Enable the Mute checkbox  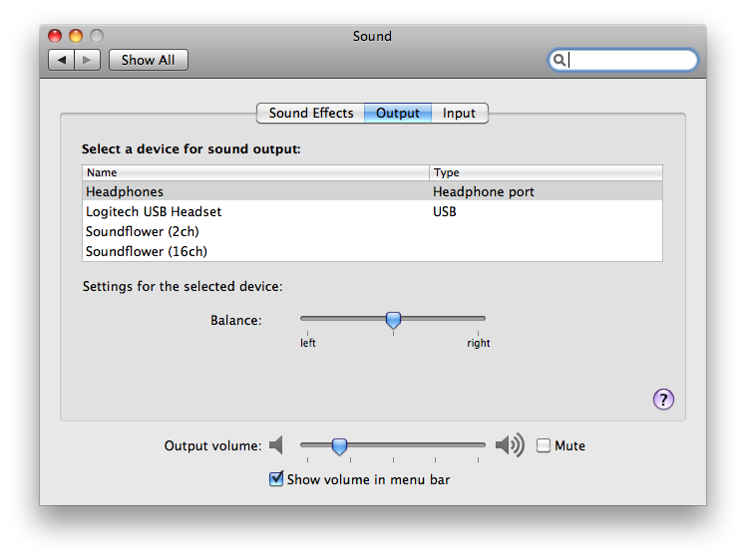(544, 446)
